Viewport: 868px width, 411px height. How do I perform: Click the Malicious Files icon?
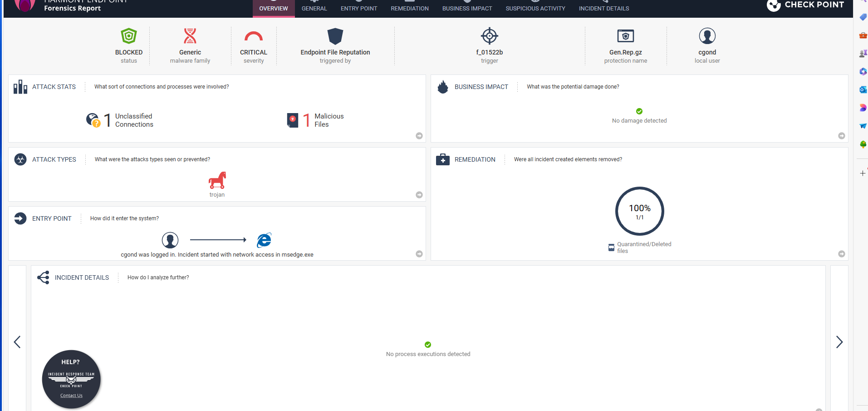293,120
